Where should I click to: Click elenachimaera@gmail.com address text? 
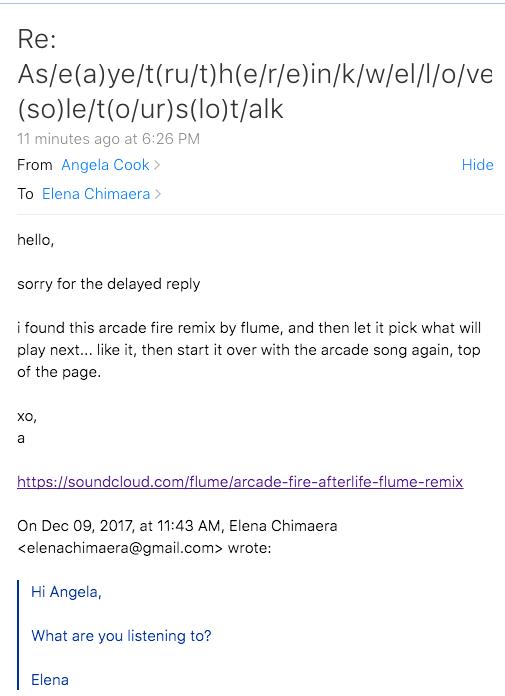[x=120, y=548]
